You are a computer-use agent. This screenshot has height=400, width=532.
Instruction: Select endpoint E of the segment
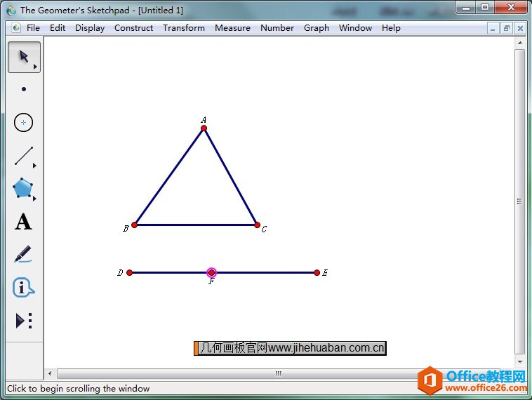tap(317, 272)
